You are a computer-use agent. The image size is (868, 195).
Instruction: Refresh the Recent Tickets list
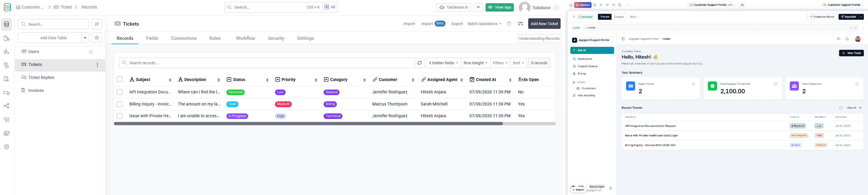840,108
